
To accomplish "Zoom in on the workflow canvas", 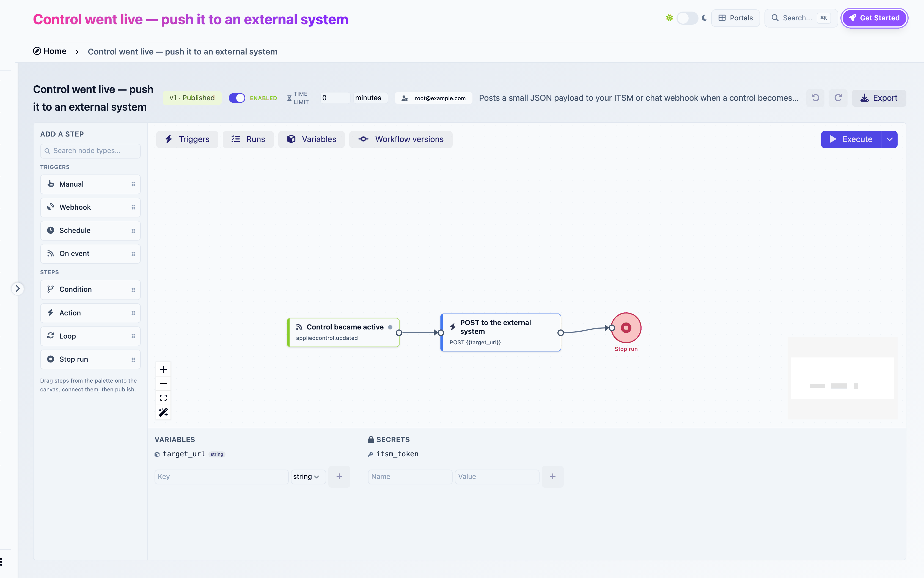I will click(163, 369).
